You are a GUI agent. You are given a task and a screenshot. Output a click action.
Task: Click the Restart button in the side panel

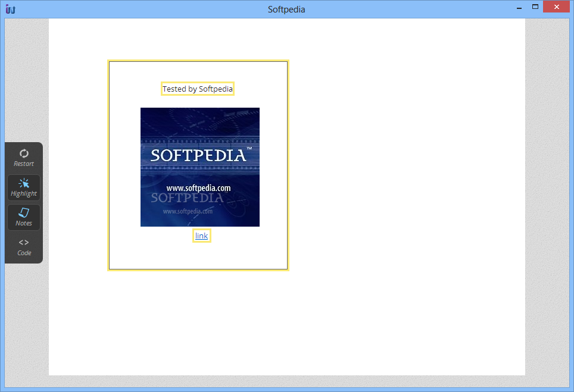24,158
